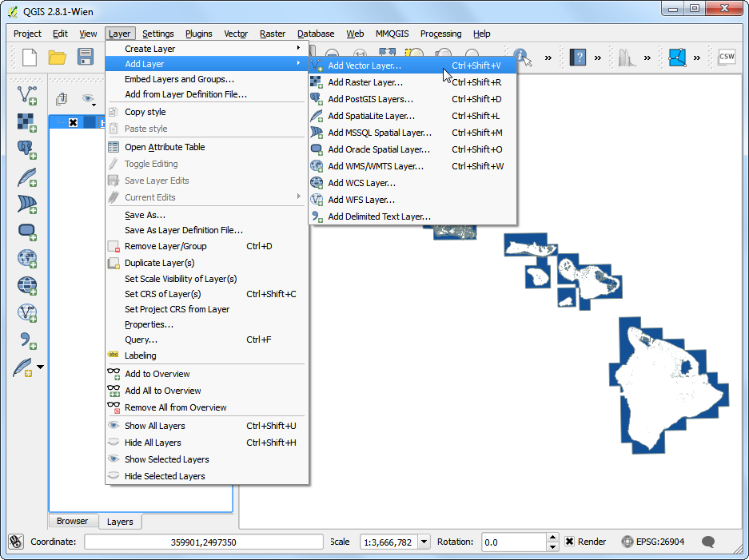Screen dimensions: 749x560
Task: Select Duplicate Layer(s) menu entry
Action: [207, 263]
